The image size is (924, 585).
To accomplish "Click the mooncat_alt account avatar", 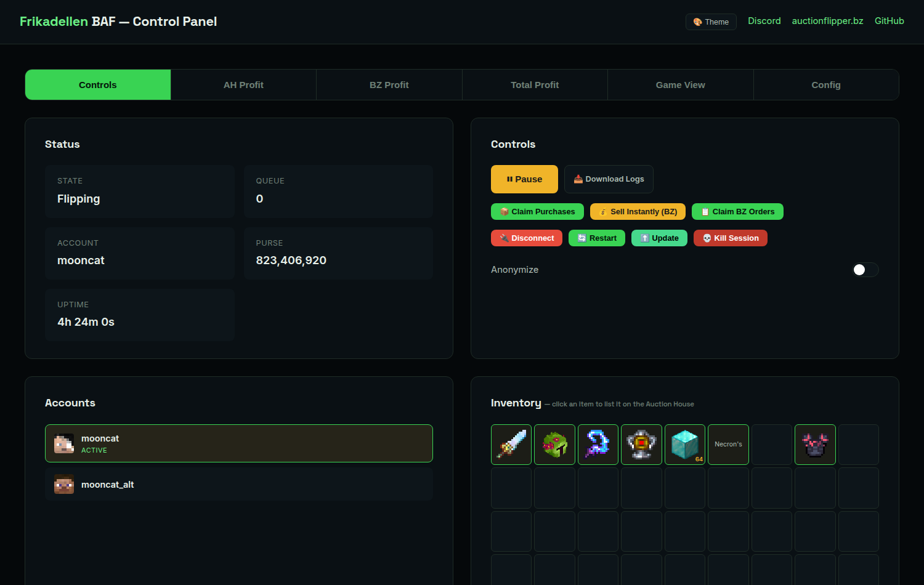I will point(64,485).
